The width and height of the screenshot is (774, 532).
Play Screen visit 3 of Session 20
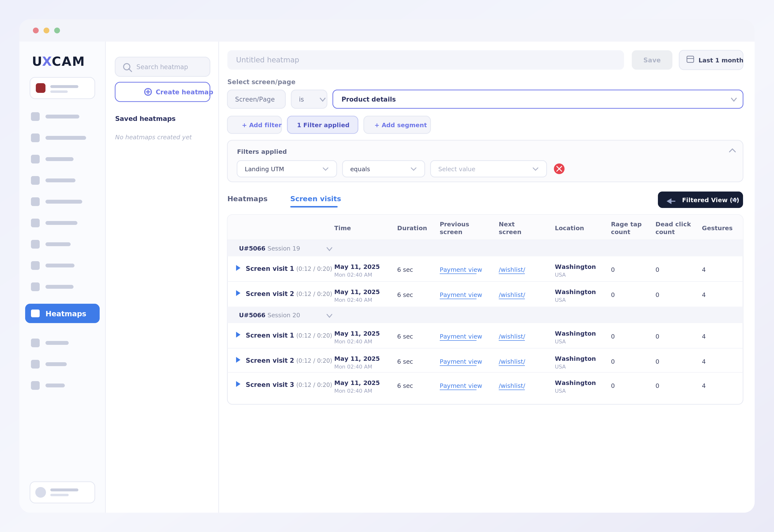238,384
